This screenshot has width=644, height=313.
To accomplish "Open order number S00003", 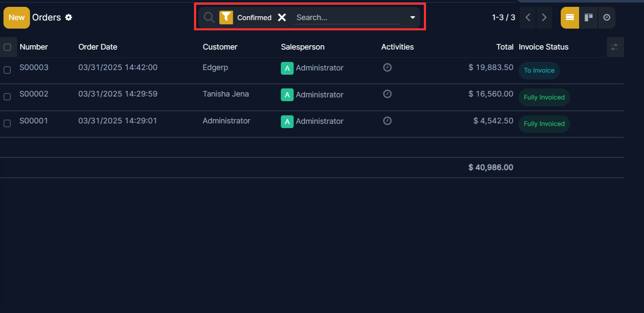I will tap(34, 67).
